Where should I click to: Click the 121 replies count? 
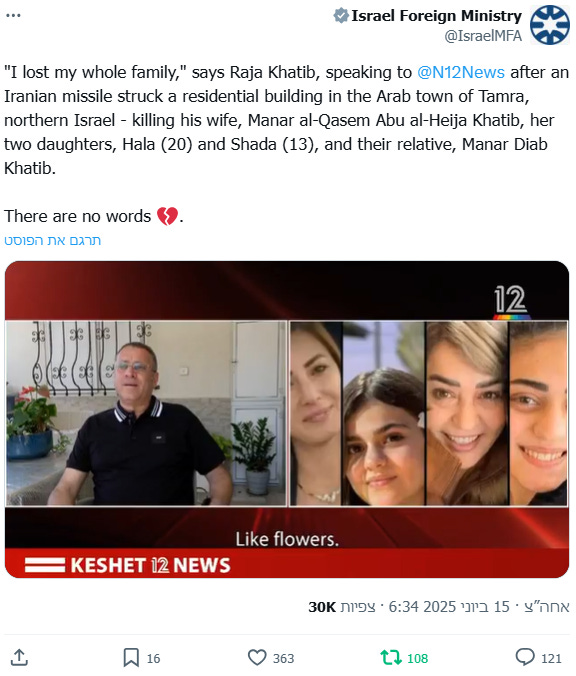[551, 658]
